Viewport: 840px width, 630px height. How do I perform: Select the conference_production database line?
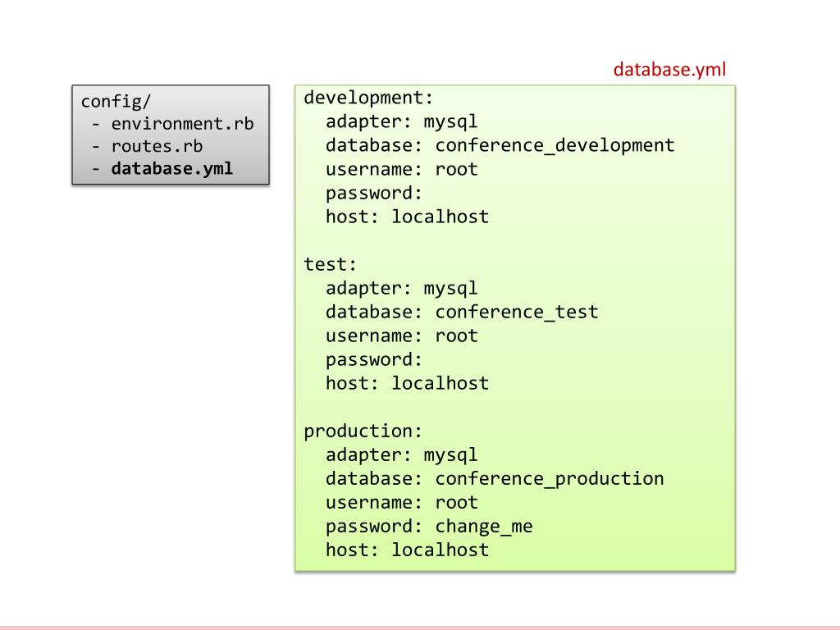pyautogui.click(x=495, y=478)
